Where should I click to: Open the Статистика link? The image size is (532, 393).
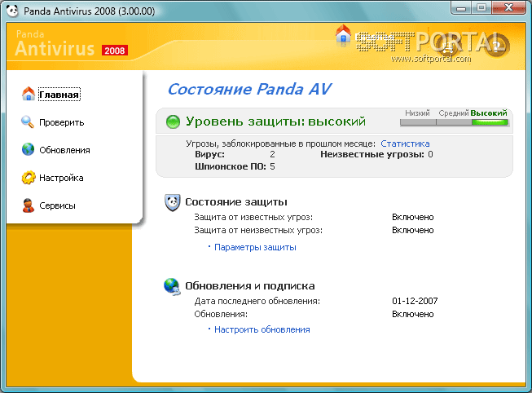click(405, 144)
